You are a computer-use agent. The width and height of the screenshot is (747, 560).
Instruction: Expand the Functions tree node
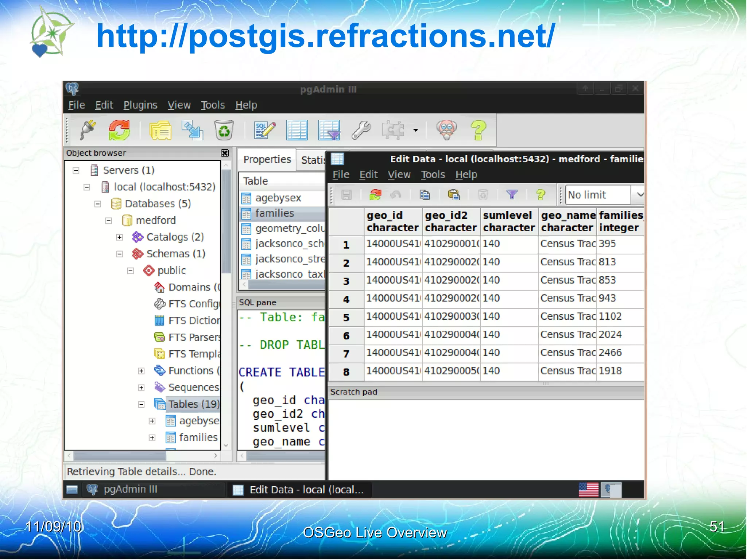142,371
